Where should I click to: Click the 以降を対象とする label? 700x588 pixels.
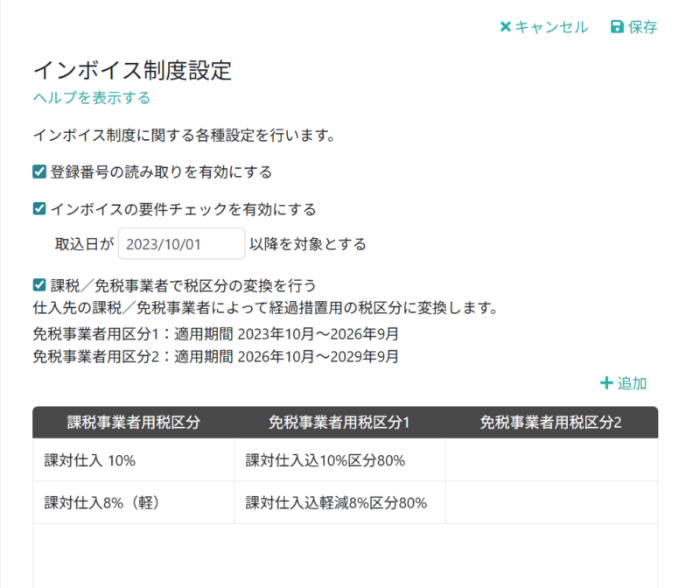coord(308,244)
